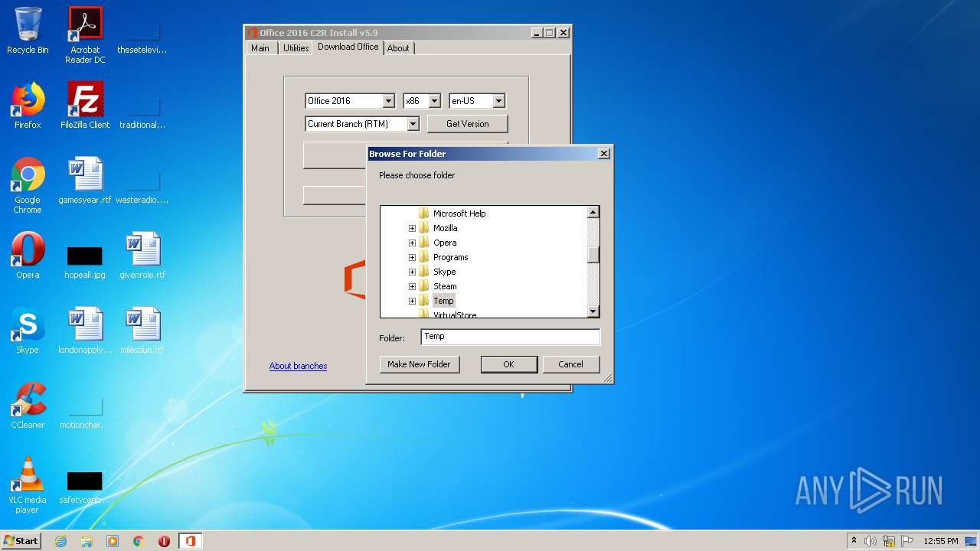Screen dimensions: 980x551
Task: Activate Office installer taskbar button
Action: click(x=190, y=541)
